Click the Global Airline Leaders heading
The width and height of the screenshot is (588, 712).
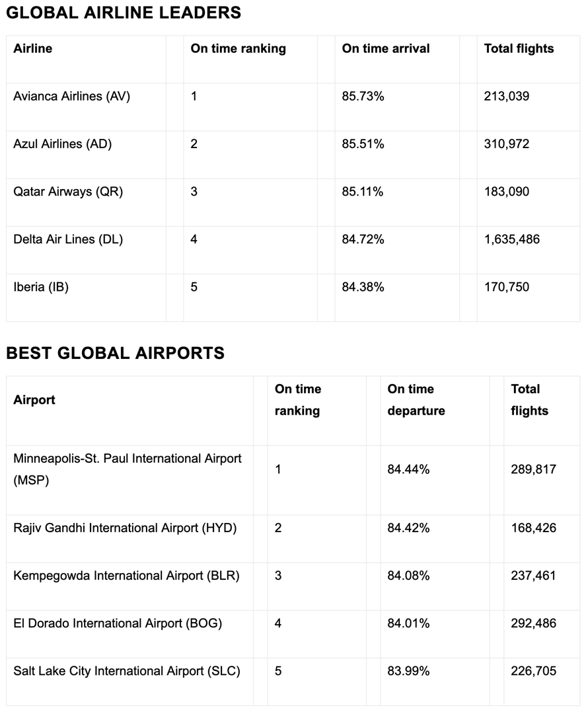click(x=124, y=13)
